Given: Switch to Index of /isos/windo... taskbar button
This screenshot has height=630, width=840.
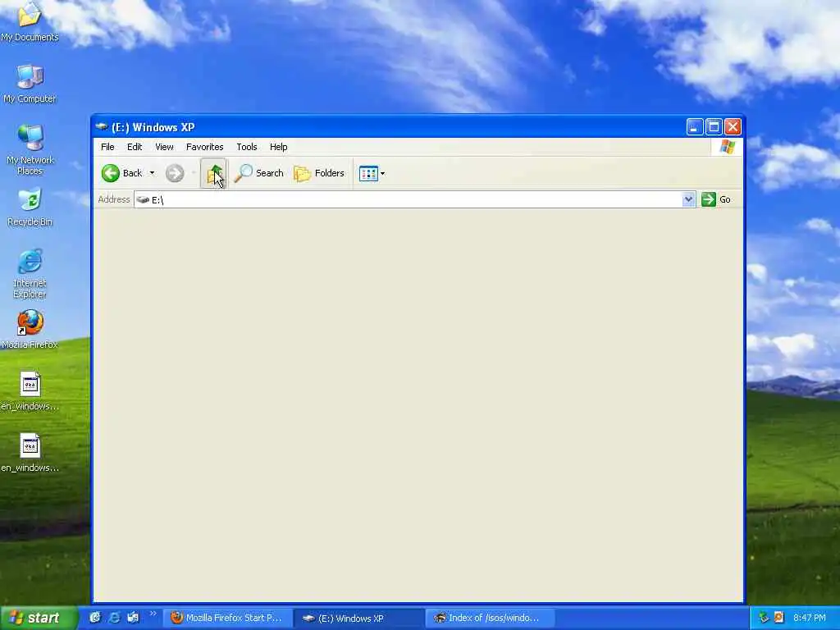Looking at the screenshot, I should (x=490, y=618).
